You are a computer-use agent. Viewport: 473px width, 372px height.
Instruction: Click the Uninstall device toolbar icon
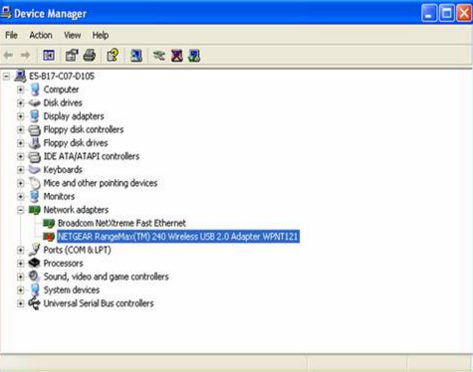click(x=177, y=55)
